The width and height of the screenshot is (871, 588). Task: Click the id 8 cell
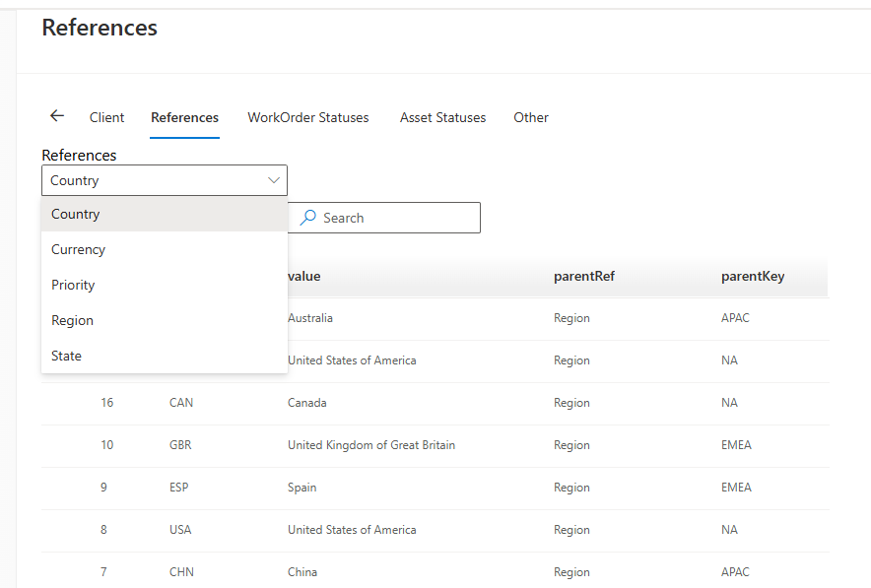(103, 530)
